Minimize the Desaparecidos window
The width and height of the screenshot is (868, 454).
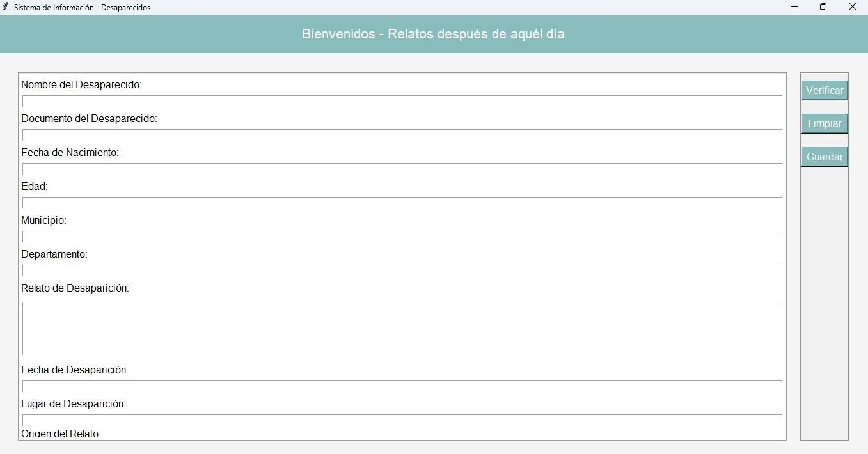pos(794,7)
